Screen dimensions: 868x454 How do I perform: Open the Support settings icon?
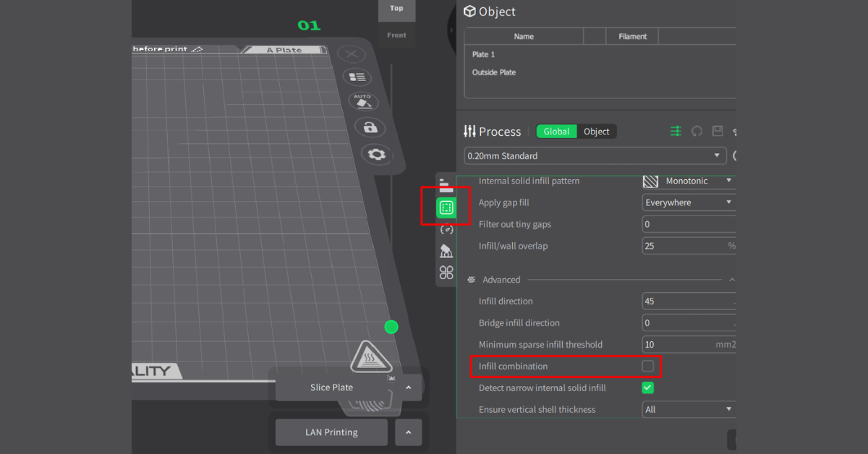pyautogui.click(x=446, y=251)
